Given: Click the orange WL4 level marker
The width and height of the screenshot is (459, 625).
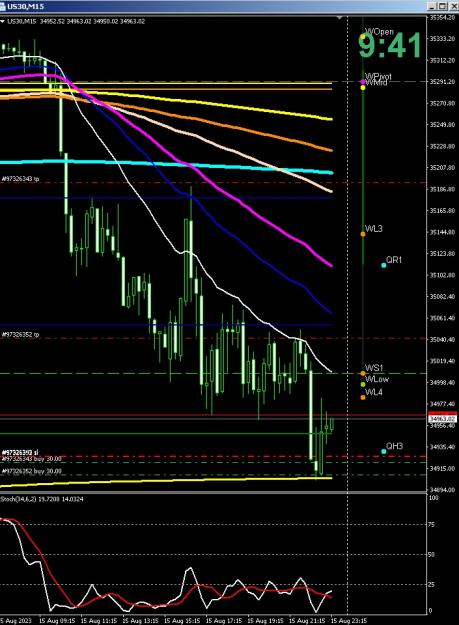Looking at the screenshot, I should [x=363, y=397].
